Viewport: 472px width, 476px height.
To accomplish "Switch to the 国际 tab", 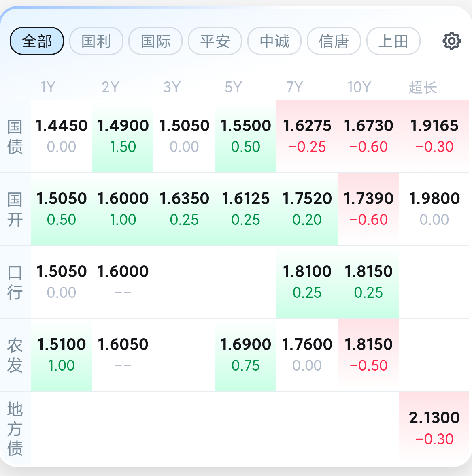I will click(155, 41).
